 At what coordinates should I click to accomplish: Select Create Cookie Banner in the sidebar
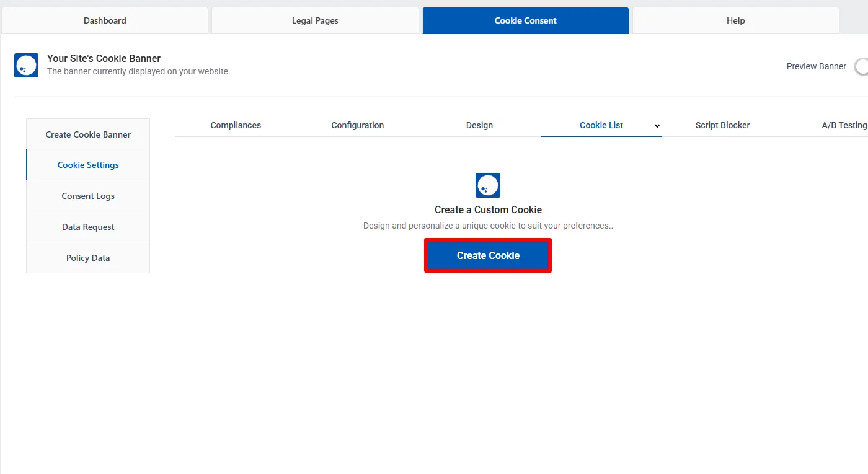coord(87,134)
